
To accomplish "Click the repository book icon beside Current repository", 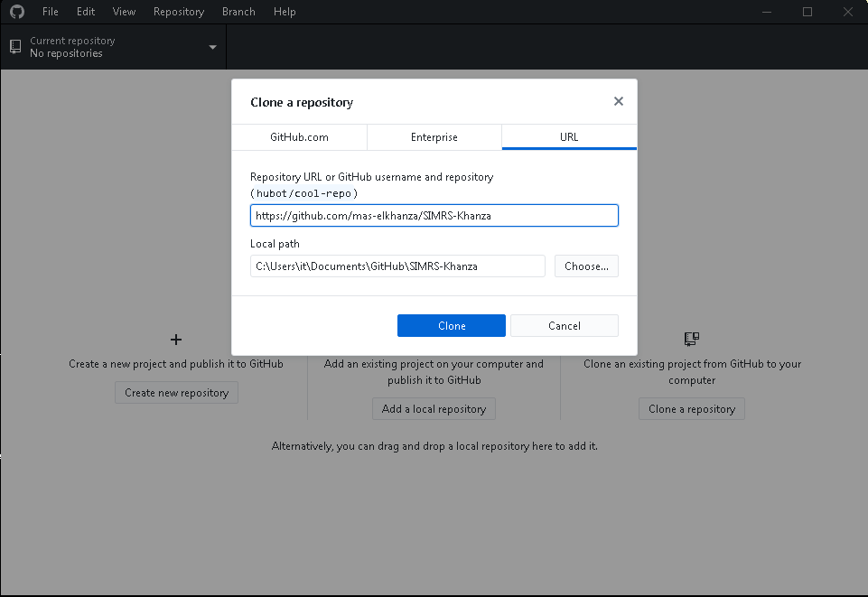I will (x=14, y=46).
